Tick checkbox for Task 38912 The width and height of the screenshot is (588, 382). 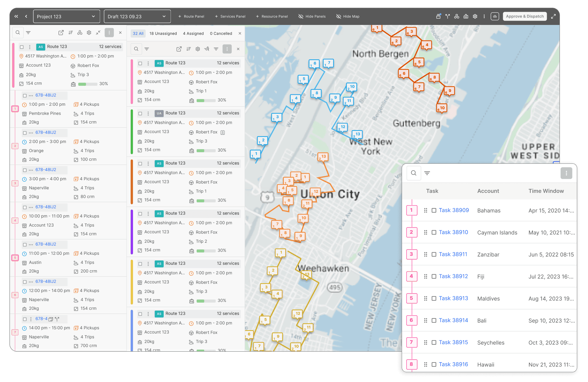[x=434, y=276]
